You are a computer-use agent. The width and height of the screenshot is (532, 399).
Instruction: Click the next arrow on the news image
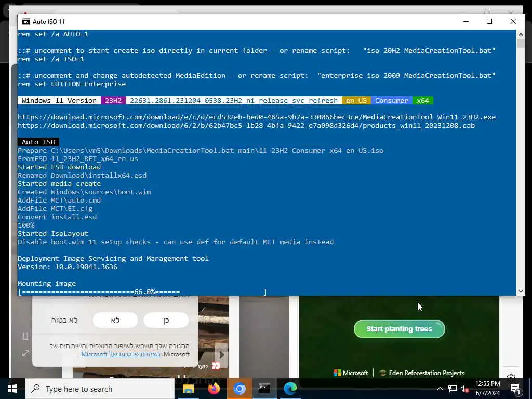click(221, 355)
